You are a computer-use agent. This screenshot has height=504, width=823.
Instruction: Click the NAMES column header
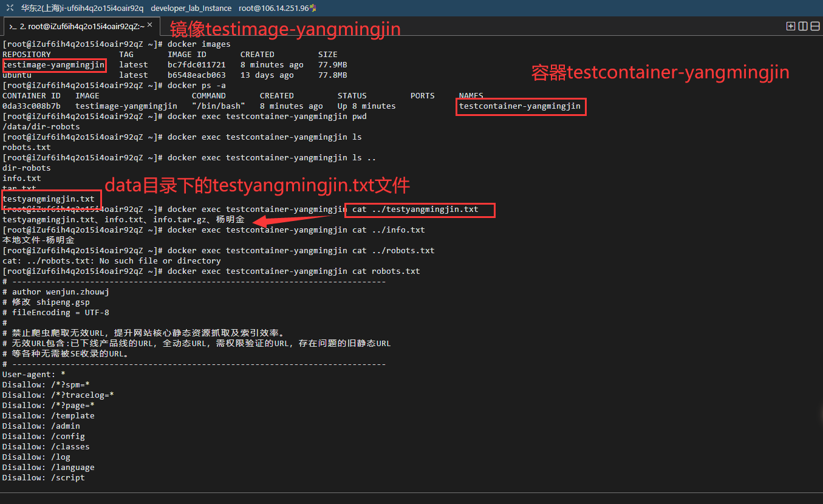click(471, 96)
